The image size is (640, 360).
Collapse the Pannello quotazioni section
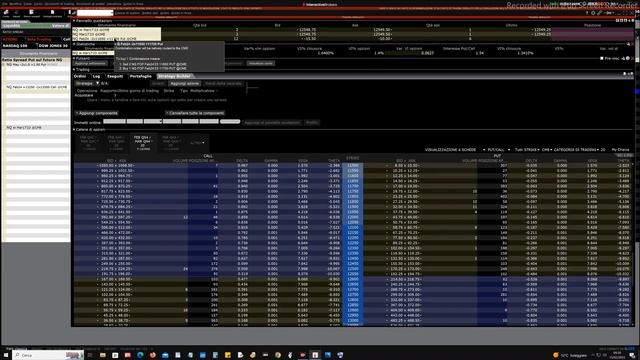tap(74, 21)
